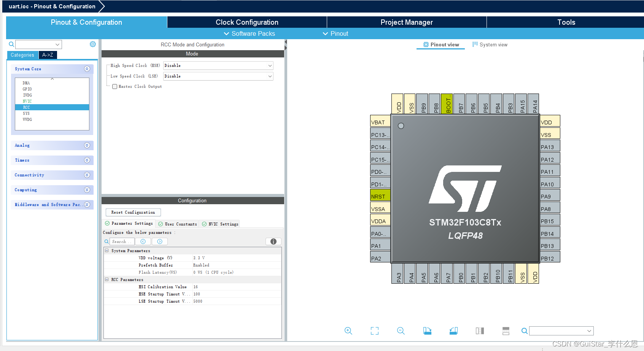
Task: Expand the Connectivity category
Action: tap(87, 175)
